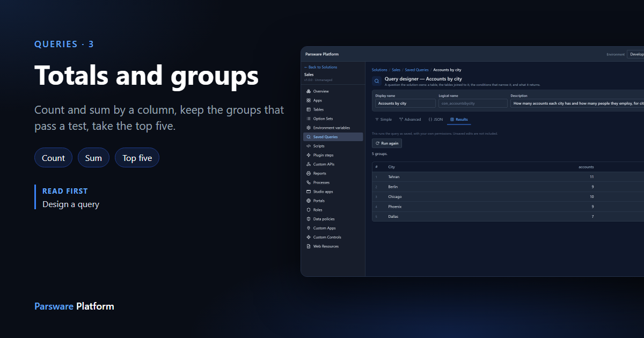The height and width of the screenshot is (338, 644).
Task: Open the Solutions breadcrumb link
Action: click(379, 70)
